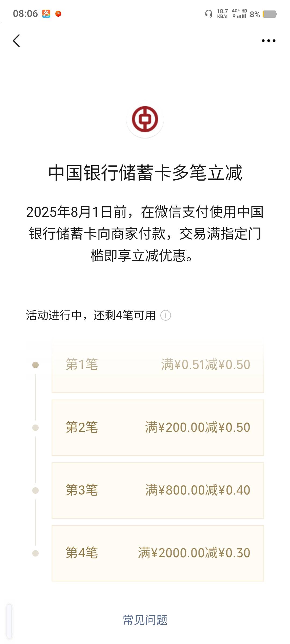Viewport: 290px width, 644px height.
Task: Select the 第3笔 满¥800.00减¥0.40 card
Action: tap(158, 490)
